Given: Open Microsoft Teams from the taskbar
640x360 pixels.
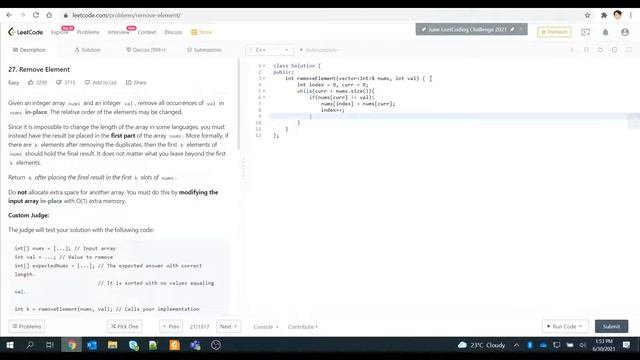Looking at the screenshot, I should [195, 345].
